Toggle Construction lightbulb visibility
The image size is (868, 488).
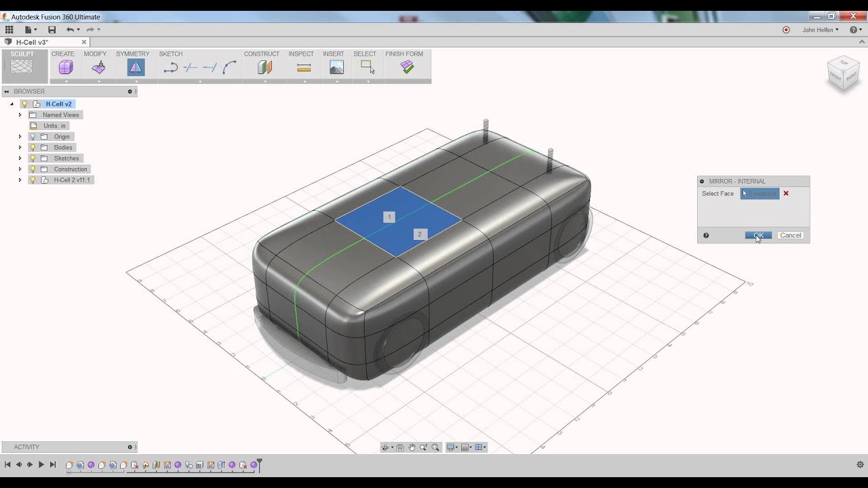(33, 169)
